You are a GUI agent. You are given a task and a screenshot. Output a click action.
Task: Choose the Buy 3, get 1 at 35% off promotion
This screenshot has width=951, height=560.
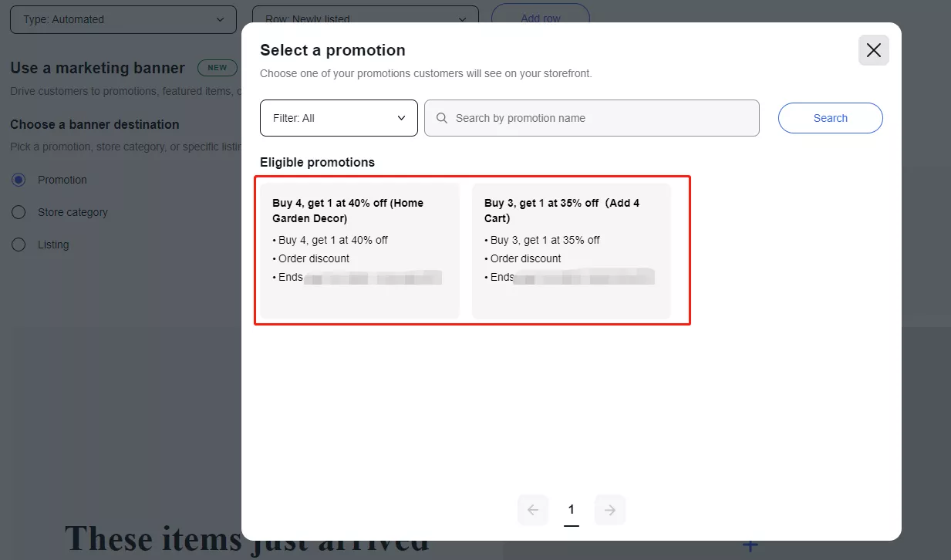click(571, 251)
